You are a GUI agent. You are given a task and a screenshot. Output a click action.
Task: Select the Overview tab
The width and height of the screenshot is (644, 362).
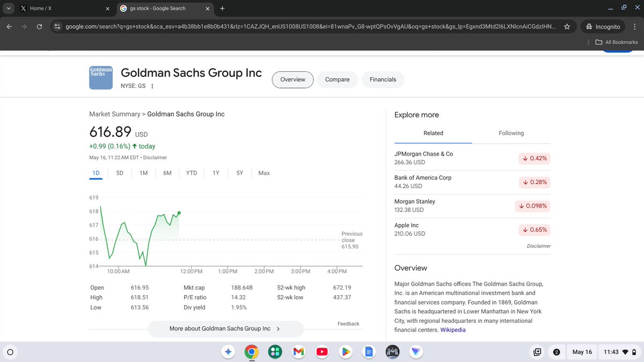point(292,79)
